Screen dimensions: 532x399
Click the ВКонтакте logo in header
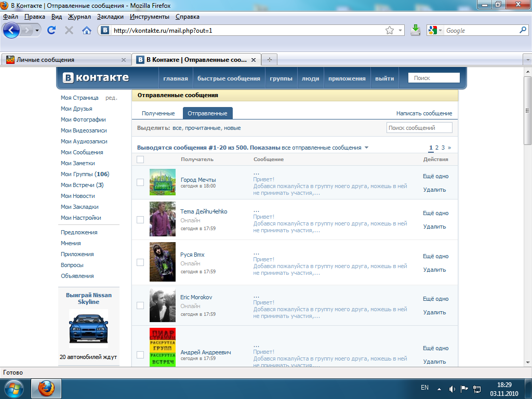96,78
